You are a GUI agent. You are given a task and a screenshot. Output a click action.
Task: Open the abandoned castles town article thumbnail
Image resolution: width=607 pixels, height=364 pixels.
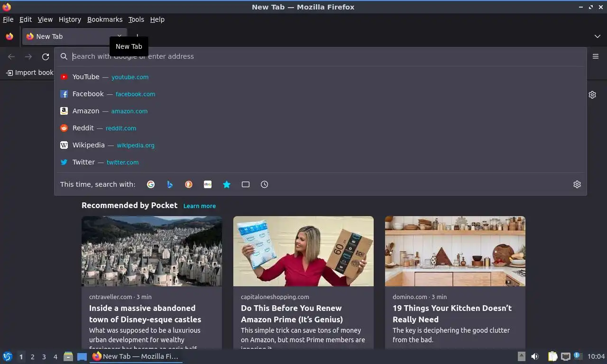click(x=152, y=251)
